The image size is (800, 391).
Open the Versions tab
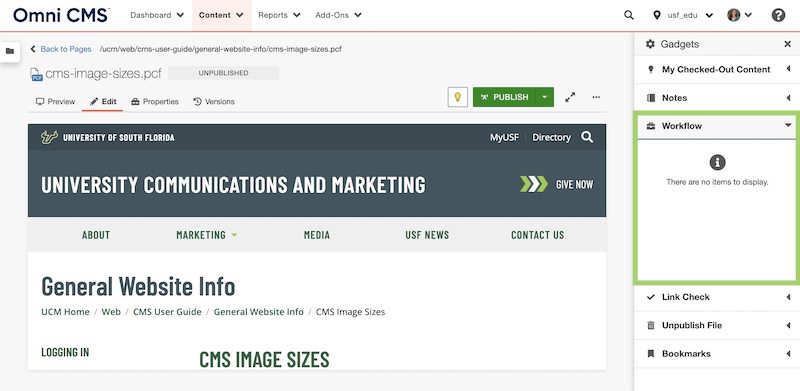coord(214,102)
